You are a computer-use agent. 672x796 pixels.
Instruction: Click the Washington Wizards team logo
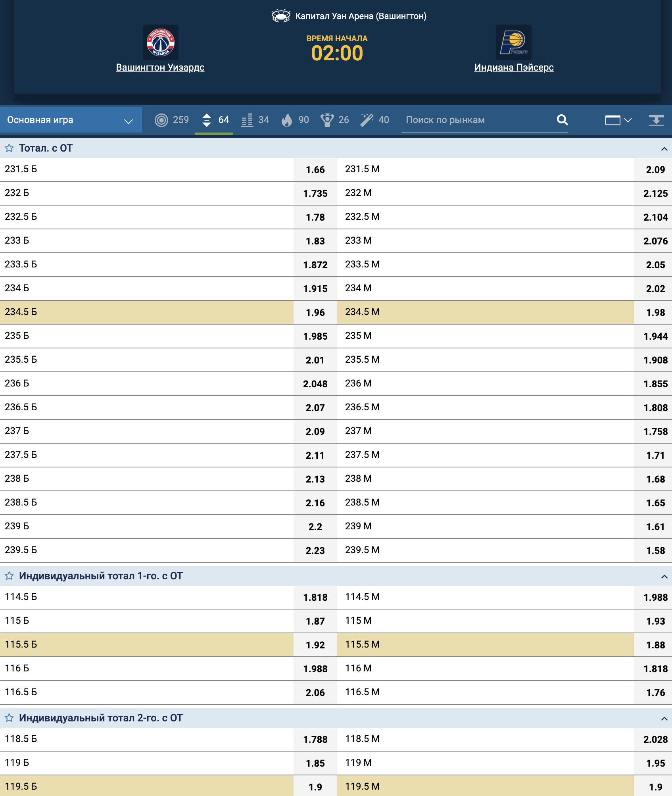tap(161, 42)
